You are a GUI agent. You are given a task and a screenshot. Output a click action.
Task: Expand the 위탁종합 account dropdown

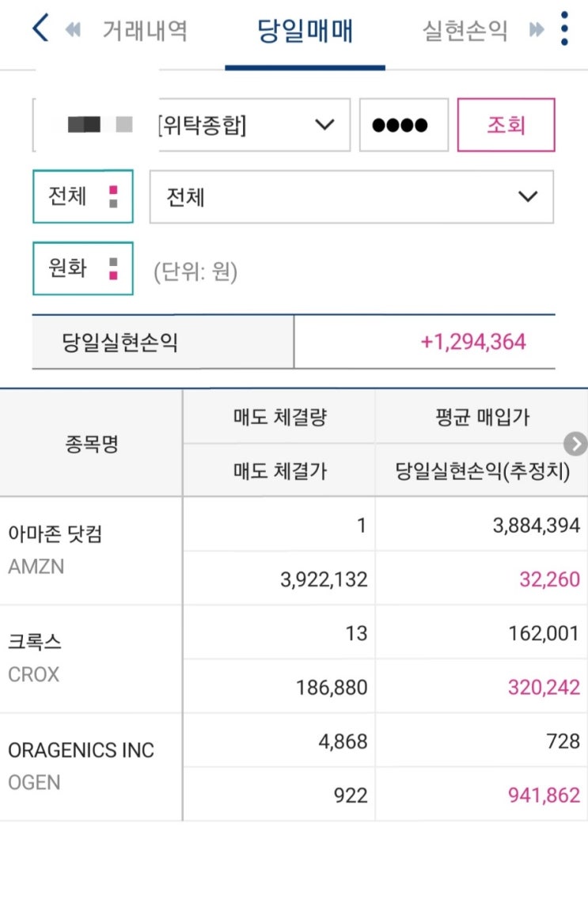[253, 125]
